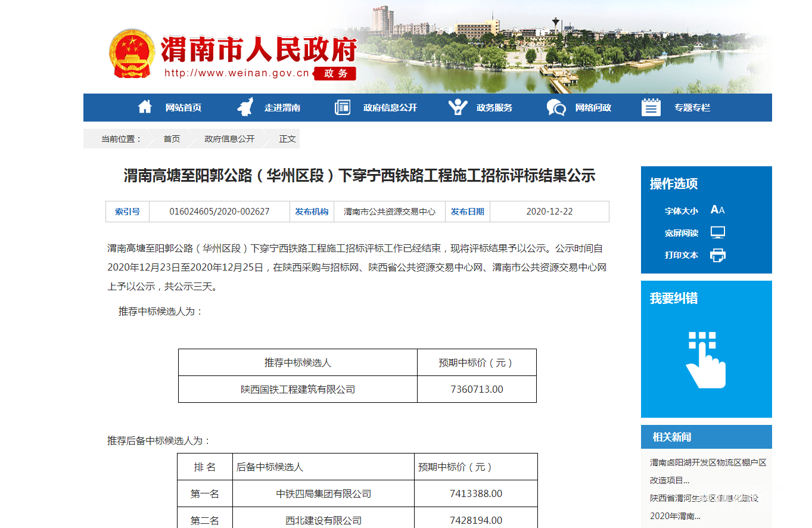Screen dimensions: 812x528
Task: Open the 网站首页 menu item
Action: tap(183, 108)
